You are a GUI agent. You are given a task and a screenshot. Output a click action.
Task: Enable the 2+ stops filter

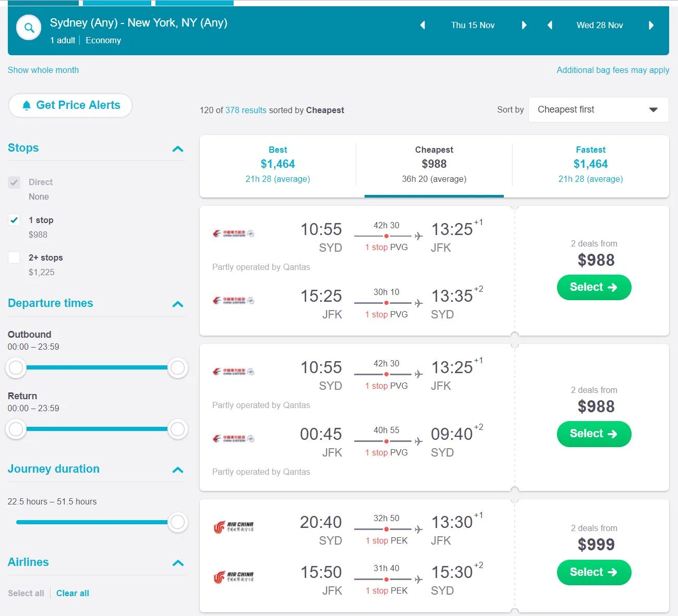pyautogui.click(x=15, y=257)
